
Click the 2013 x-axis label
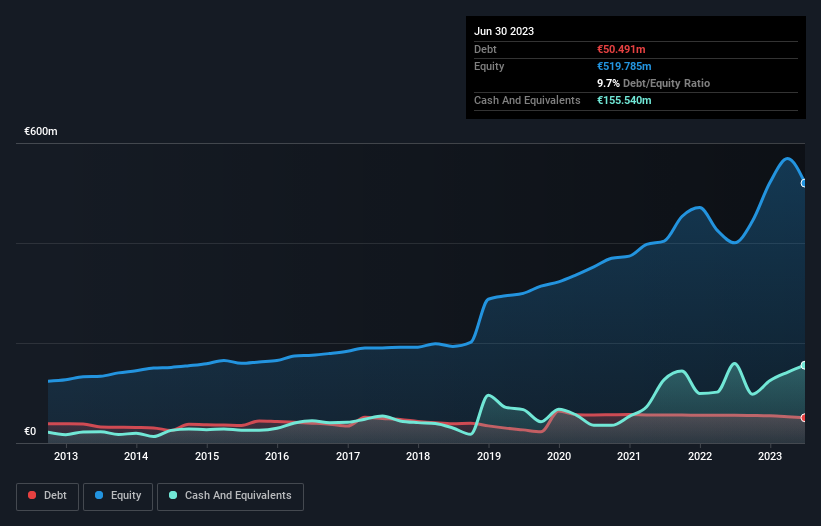(x=66, y=456)
